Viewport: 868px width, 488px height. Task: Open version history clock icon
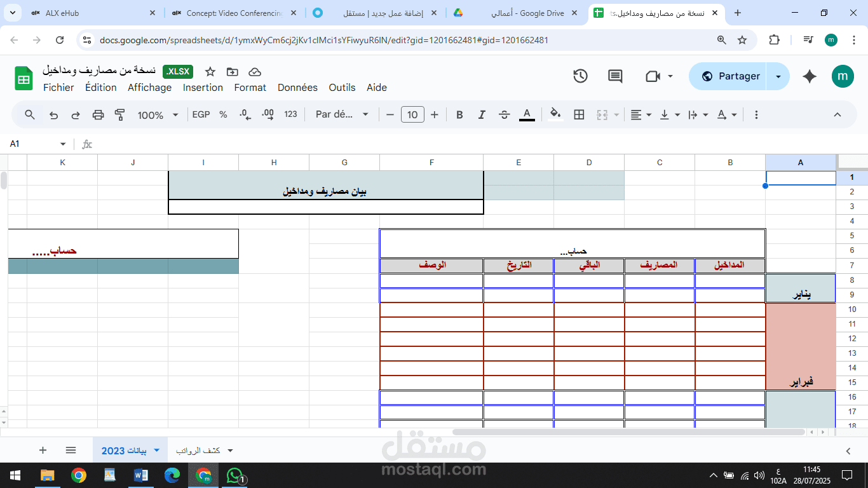pos(580,76)
